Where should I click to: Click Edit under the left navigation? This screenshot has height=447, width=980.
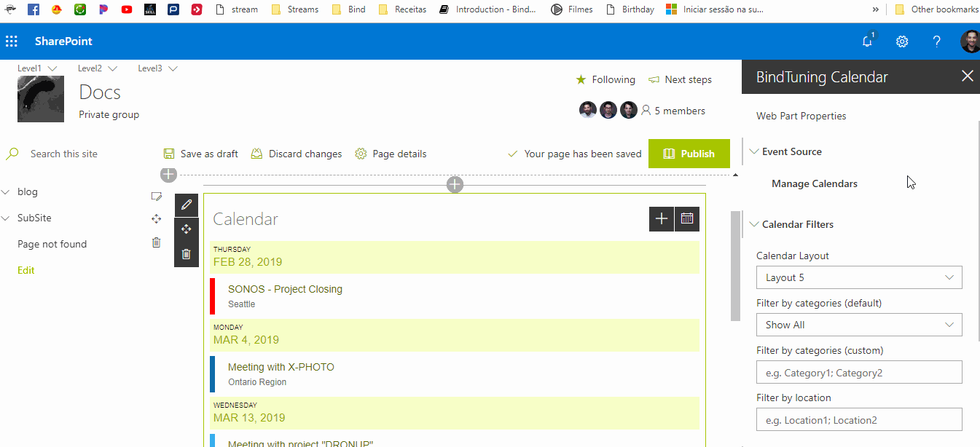pyautogui.click(x=26, y=270)
